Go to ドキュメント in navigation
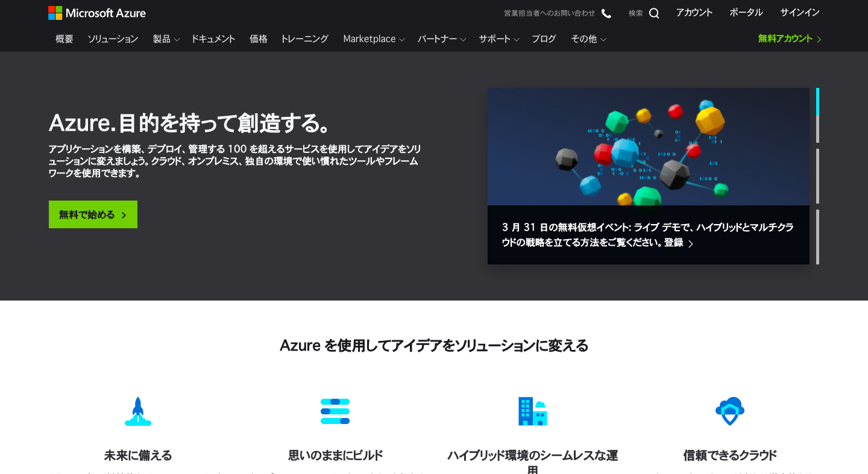The width and height of the screenshot is (868, 474). (213, 39)
